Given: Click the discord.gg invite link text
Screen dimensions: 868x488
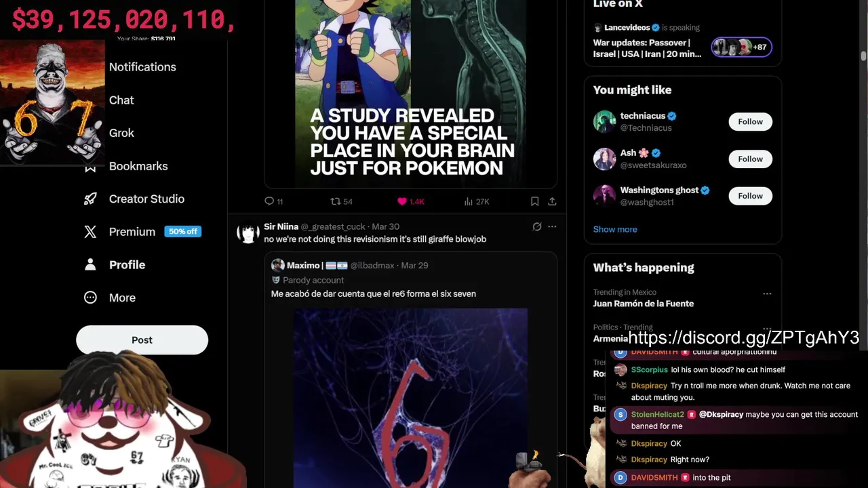Looking at the screenshot, I should pyautogui.click(x=744, y=338).
